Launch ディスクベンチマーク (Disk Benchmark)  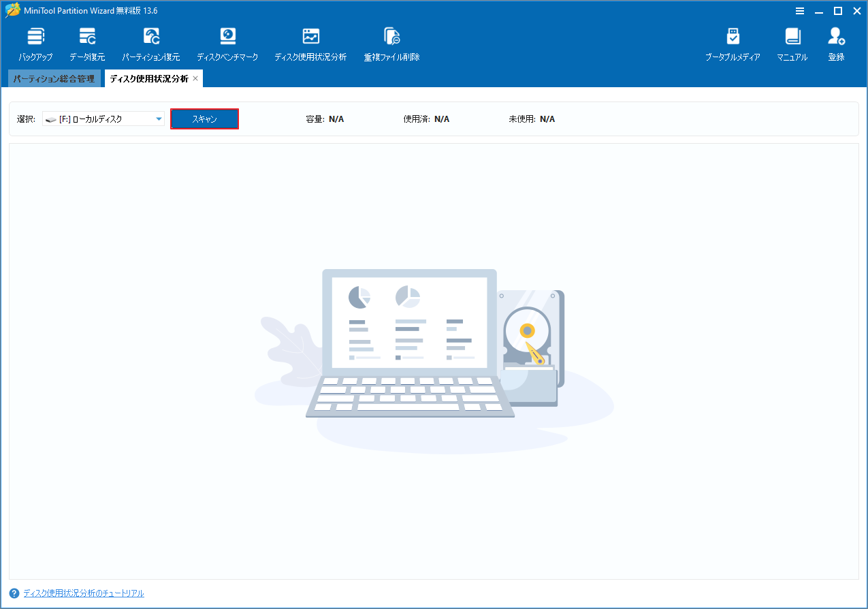click(x=227, y=42)
